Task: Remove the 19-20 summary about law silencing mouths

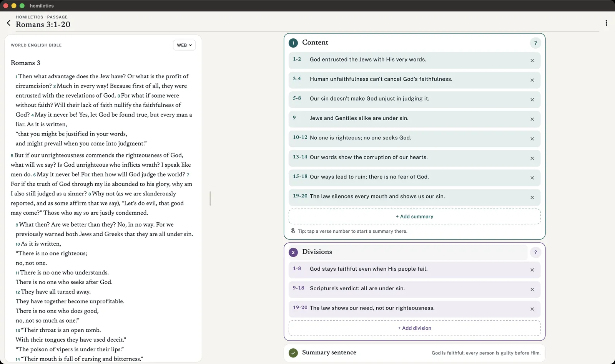Action: click(x=532, y=198)
